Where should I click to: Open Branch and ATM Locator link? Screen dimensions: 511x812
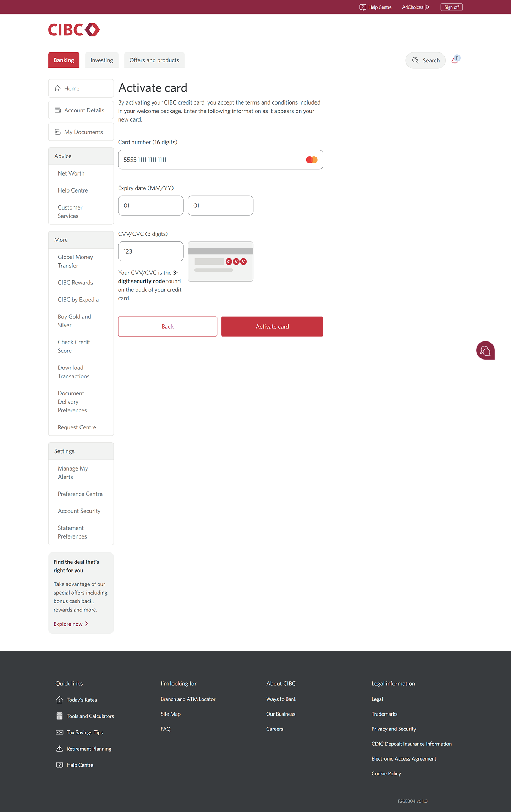coord(188,699)
